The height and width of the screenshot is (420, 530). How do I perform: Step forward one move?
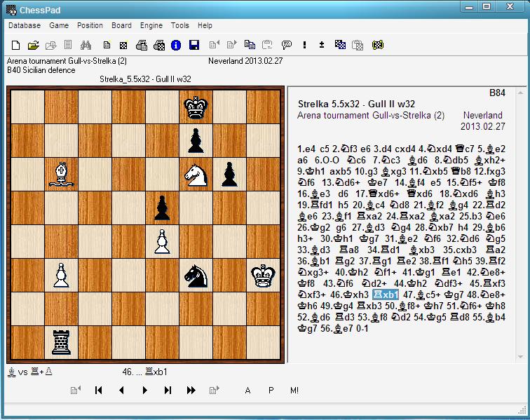(x=144, y=391)
